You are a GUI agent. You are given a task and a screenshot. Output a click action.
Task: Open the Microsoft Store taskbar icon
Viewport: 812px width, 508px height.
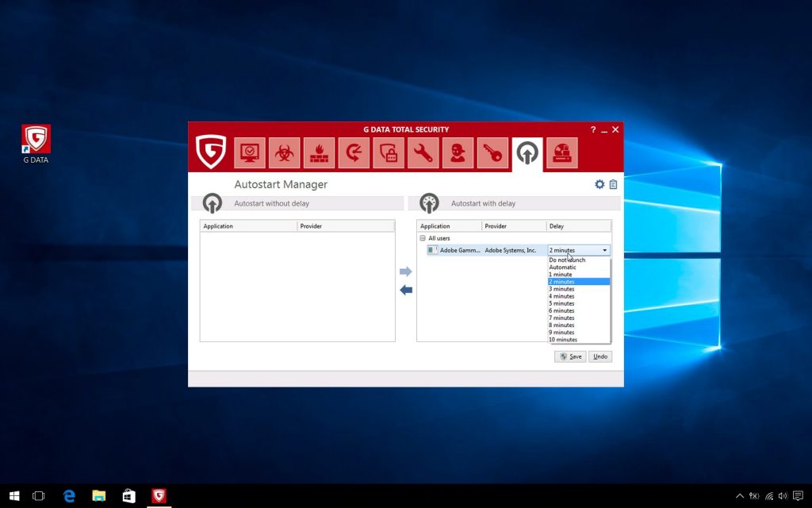129,496
